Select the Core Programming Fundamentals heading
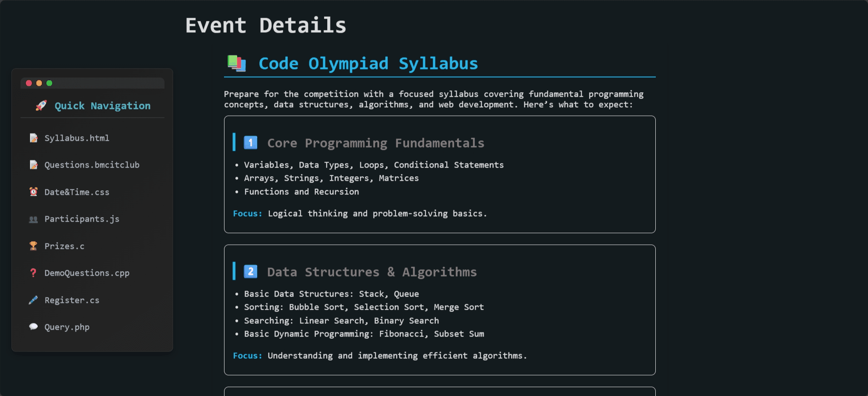 376,143
